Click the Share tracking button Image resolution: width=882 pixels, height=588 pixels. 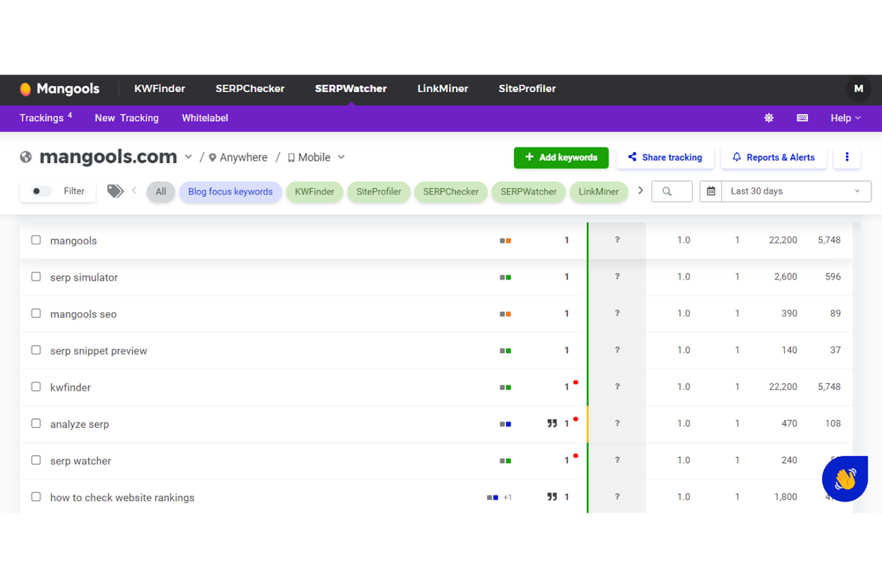(665, 157)
